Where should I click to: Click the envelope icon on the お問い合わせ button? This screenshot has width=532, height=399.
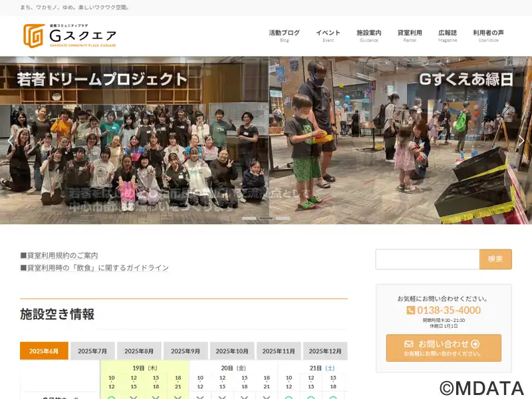(x=409, y=344)
